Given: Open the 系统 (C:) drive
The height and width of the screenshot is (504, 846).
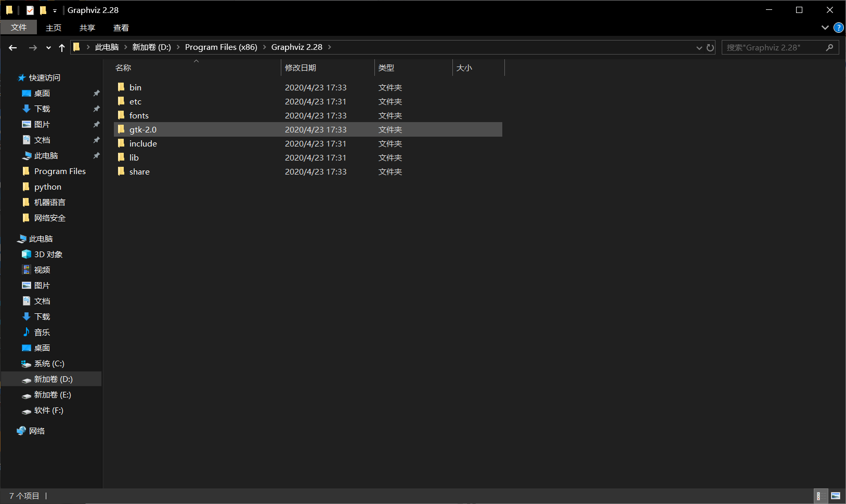Looking at the screenshot, I should click(49, 364).
